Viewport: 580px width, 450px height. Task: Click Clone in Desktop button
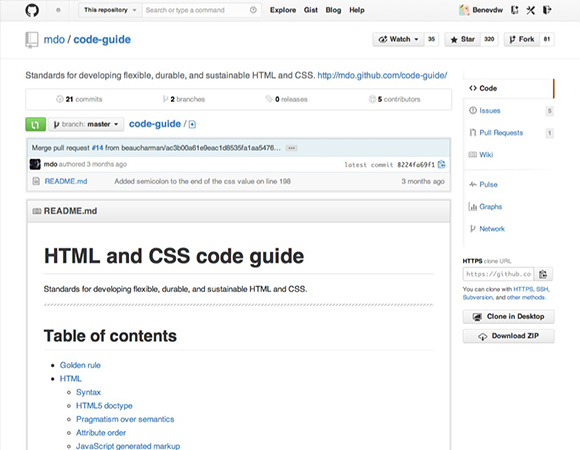tap(508, 317)
